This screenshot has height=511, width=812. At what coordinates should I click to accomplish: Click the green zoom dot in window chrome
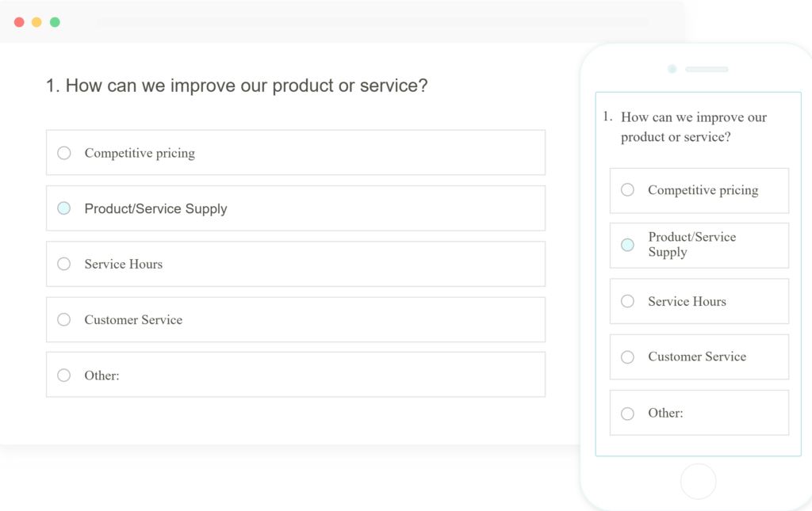(54, 21)
